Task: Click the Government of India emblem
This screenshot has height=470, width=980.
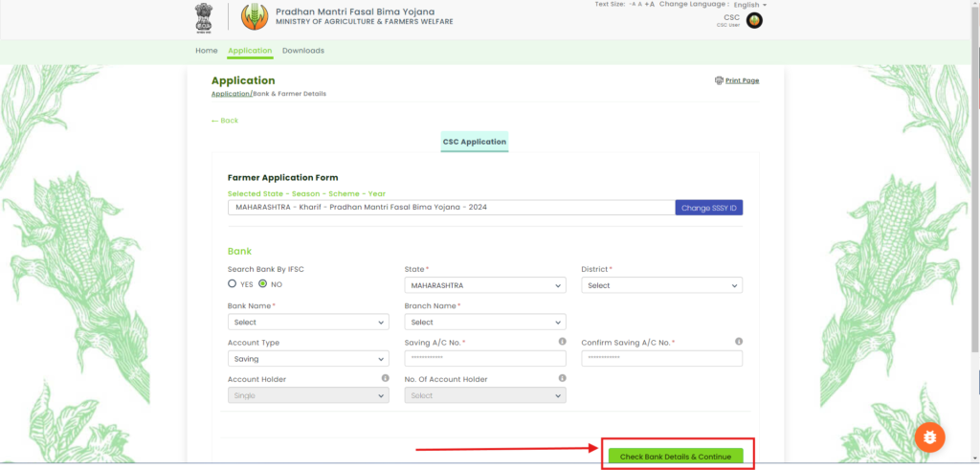Action: (202, 17)
